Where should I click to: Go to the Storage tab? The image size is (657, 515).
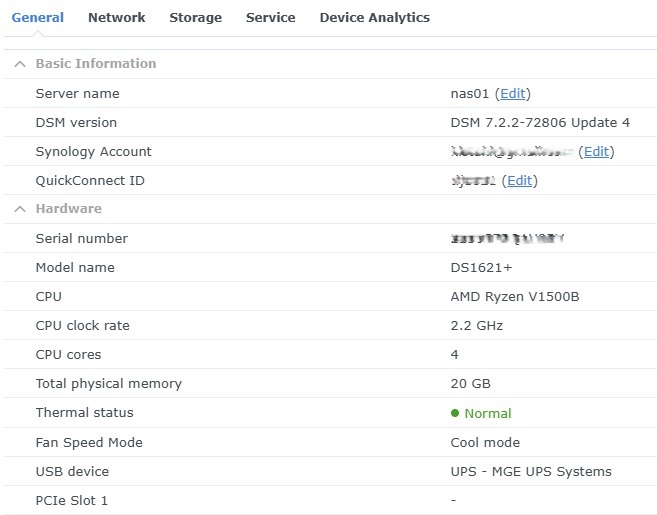tap(195, 17)
